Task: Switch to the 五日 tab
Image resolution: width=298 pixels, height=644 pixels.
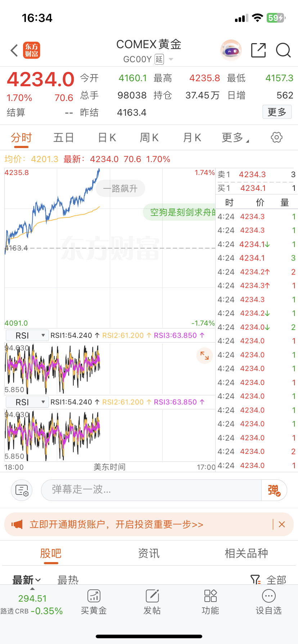Action: (x=64, y=137)
